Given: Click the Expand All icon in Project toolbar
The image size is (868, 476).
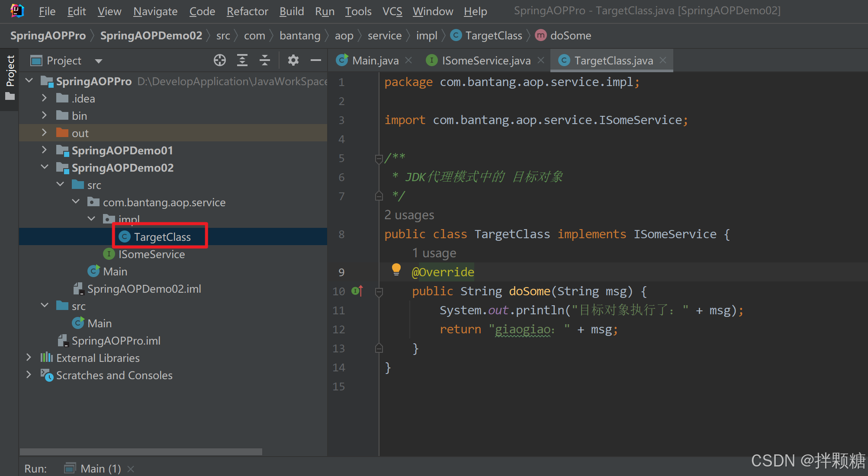Looking at the screenshot, I should [x=242, y=61].
